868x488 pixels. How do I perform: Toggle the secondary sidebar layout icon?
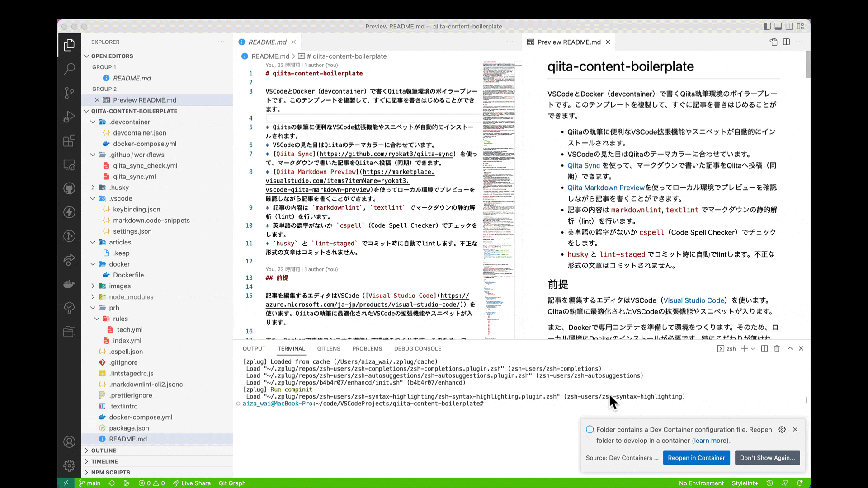[x=789, y=26]
